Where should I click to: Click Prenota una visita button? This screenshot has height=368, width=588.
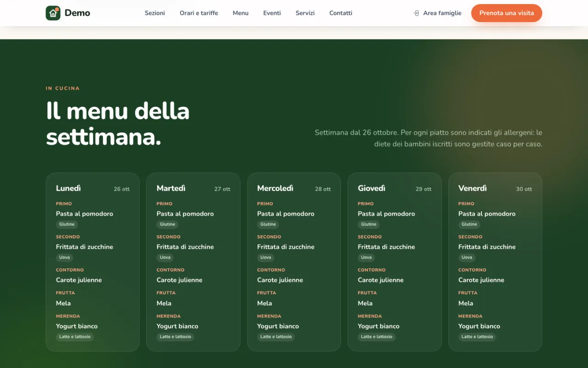[x=507, y=13]
